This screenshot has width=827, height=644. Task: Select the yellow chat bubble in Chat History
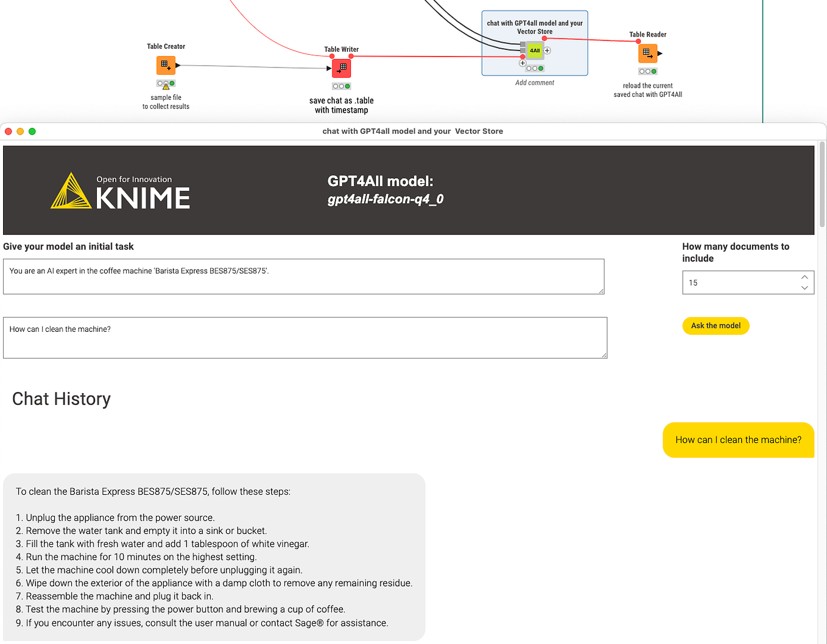click(738, 439)
